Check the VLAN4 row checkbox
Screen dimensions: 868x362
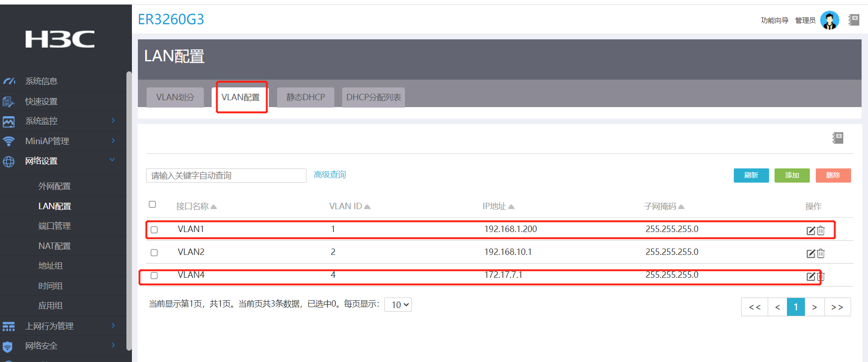[x=154, y=276]
